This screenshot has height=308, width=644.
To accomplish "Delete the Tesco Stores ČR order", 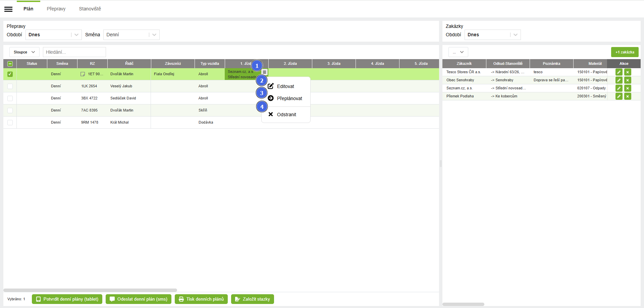I will tap(628, 72).
